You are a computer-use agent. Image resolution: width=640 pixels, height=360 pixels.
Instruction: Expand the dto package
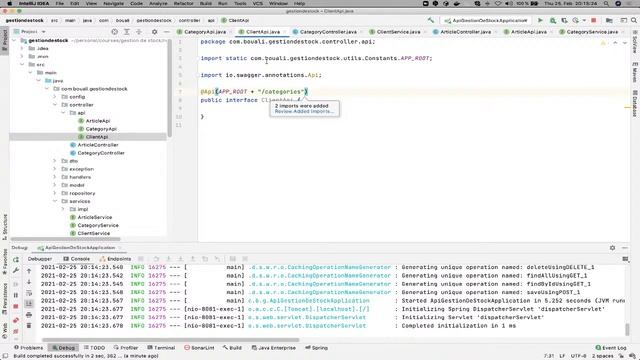55,161
